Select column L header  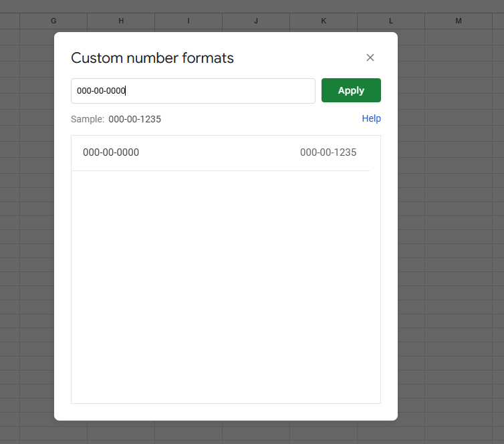391,21
